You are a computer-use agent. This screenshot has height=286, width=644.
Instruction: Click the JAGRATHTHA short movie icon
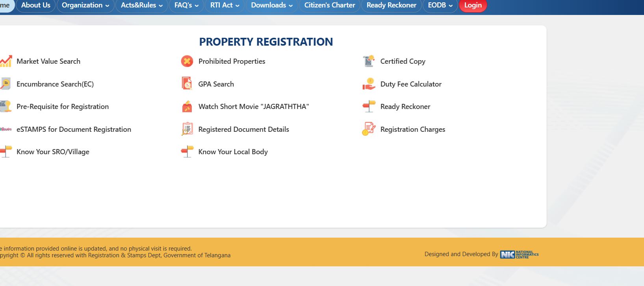(x=187, y=107)
